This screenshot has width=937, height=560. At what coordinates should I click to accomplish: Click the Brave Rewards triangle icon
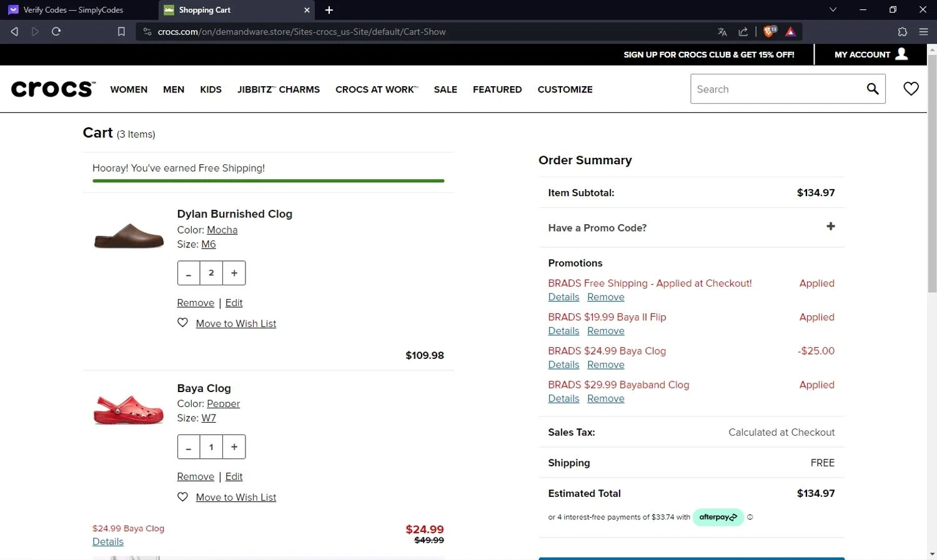click(790, 32)
